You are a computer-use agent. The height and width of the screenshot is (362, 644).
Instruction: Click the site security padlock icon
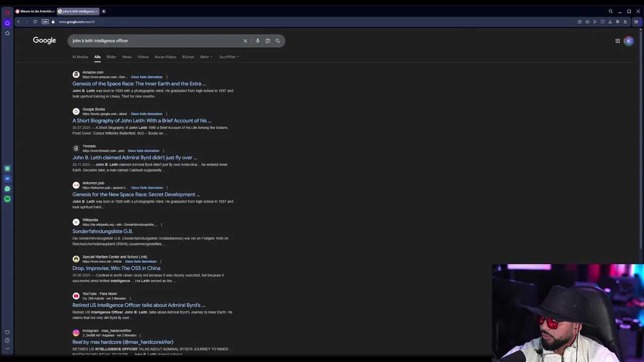(53, 22)
